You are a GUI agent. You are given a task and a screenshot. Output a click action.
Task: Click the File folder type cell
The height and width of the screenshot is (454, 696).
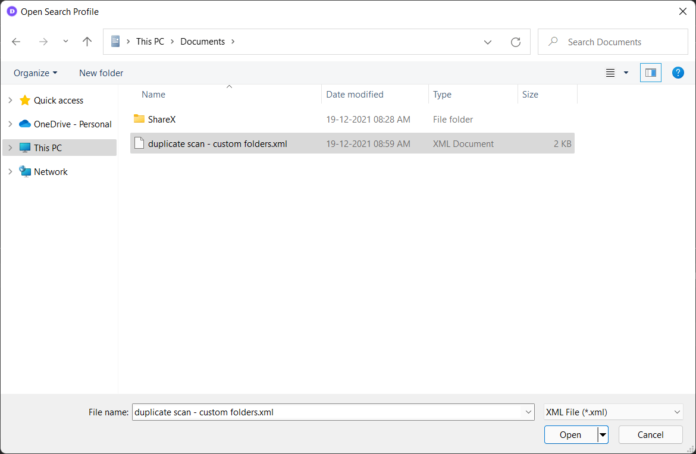[453, 119]
